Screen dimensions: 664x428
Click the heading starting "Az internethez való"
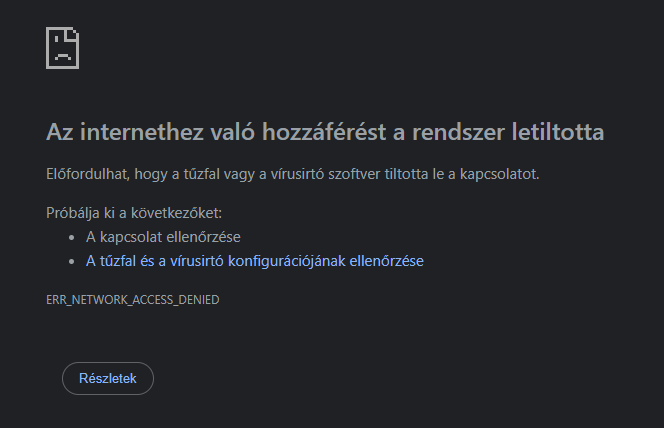pos(325,132)
